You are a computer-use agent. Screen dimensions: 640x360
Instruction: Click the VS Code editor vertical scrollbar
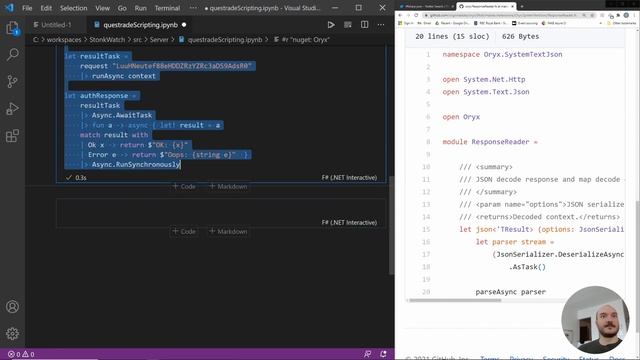point(392,225)
